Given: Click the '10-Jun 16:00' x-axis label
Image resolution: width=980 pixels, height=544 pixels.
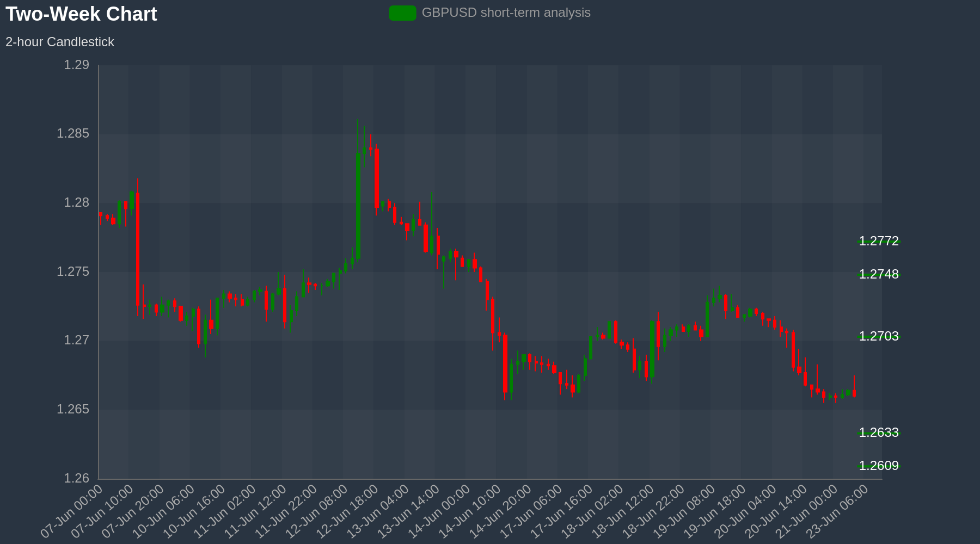Looking at the screenshot, I should pyautogui.click(x=194, y=511).
